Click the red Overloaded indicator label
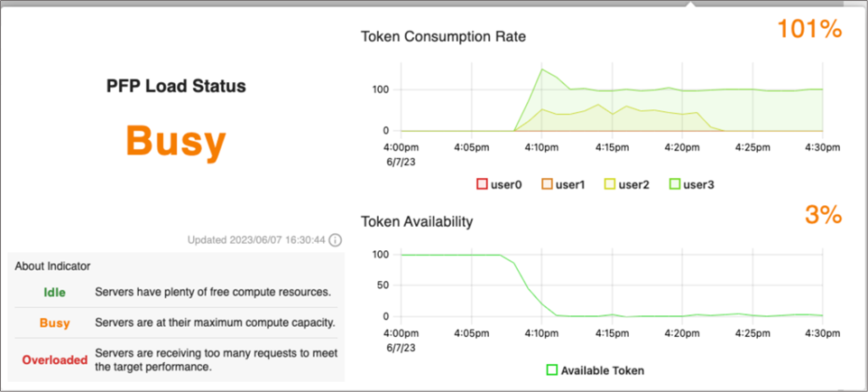Viewport: 868px width, 392px height. pyautogui.click(x=55, y=359)
